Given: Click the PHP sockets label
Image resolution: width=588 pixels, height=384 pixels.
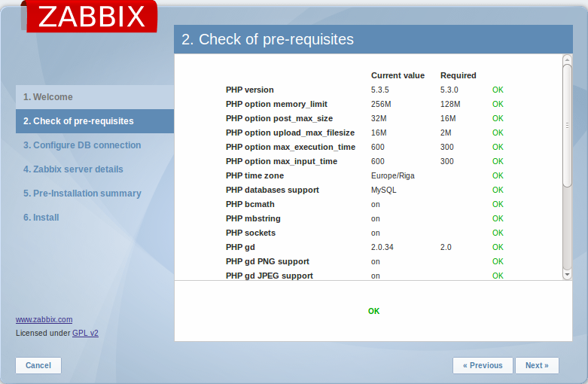Looking at the screenshot, I should pyautogui.click(x=251, y=233).
